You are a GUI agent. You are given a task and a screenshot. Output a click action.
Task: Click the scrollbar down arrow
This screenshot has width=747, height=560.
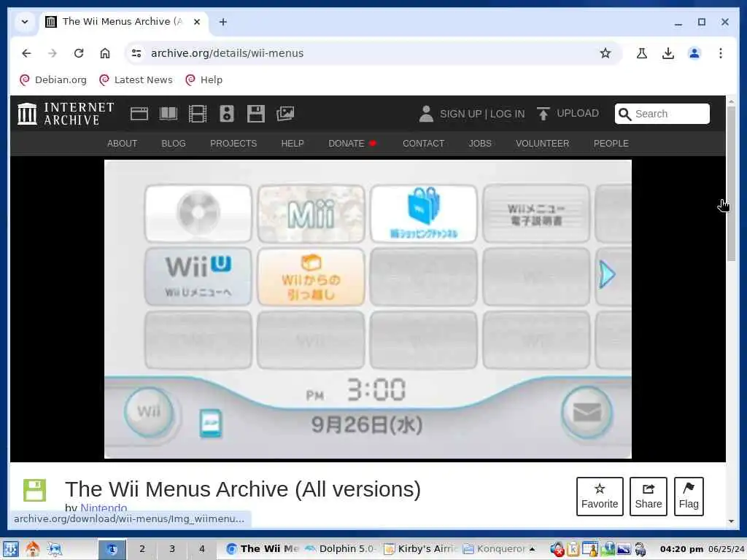click(731, 521)
